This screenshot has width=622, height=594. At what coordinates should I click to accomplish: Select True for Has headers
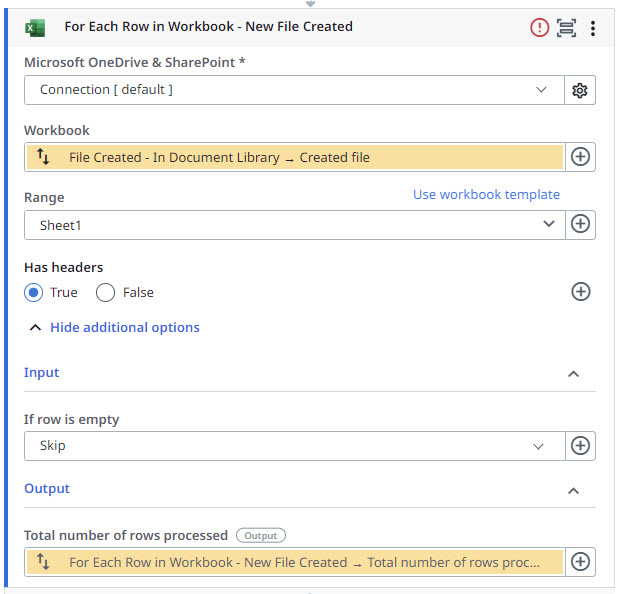[x=34, y=293]
